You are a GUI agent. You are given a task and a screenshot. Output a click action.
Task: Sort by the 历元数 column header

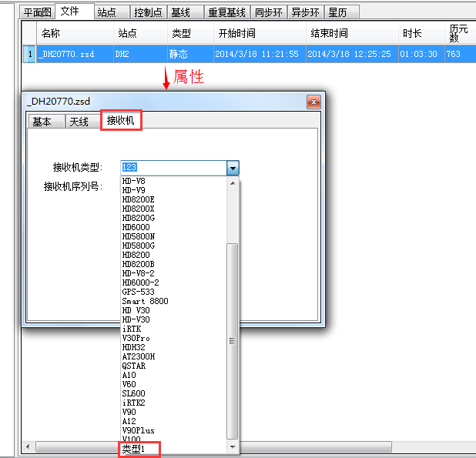pyautogui.click(x=461, y=33)
